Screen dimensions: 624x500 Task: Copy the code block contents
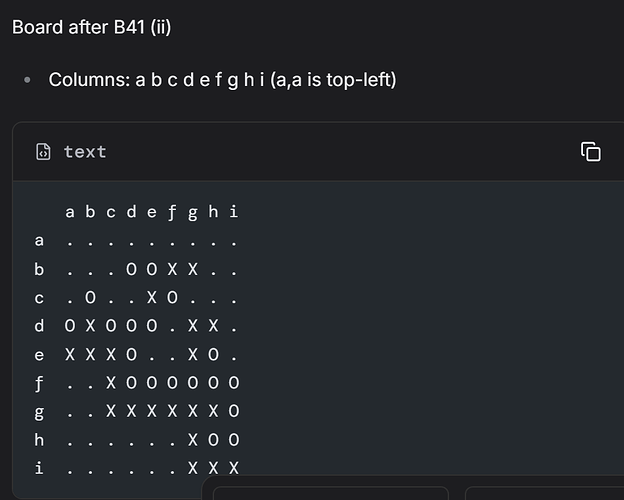click(591, 152)
